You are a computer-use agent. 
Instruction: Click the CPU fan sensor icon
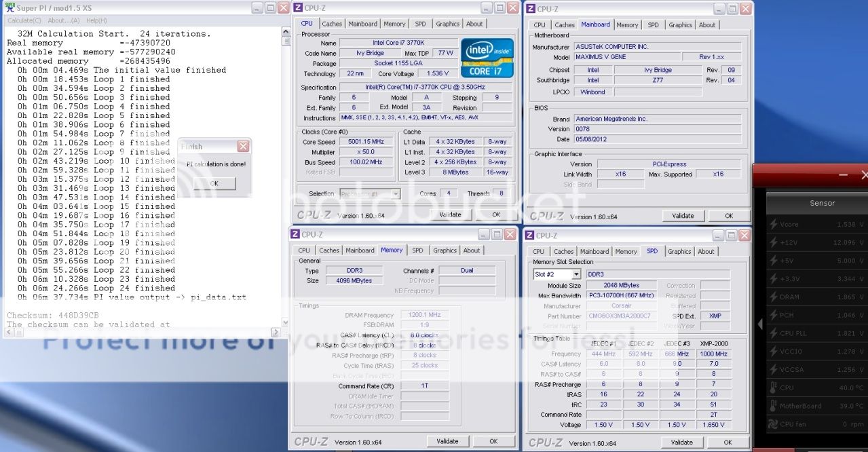(x=773, y=424)
